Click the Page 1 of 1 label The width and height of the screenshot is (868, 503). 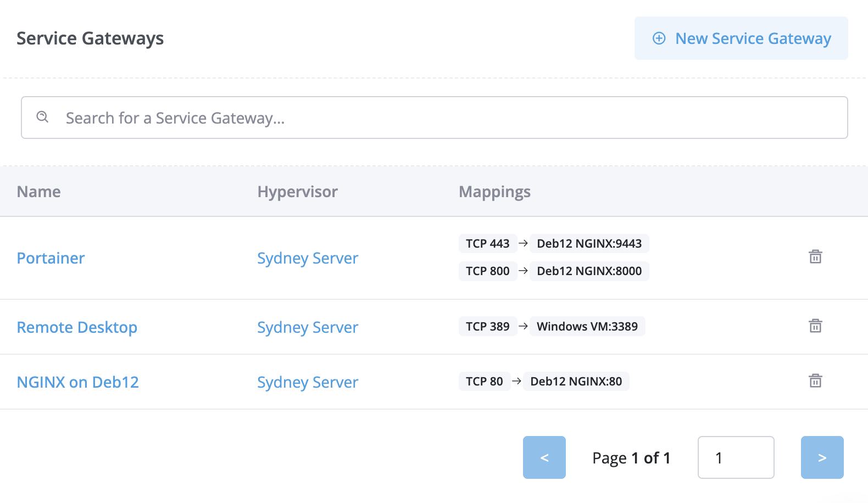tap(631, 458)
